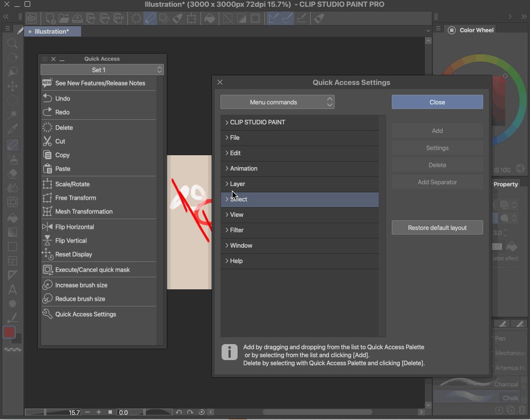Open Quick Access palette menu icon

(45, 59)
